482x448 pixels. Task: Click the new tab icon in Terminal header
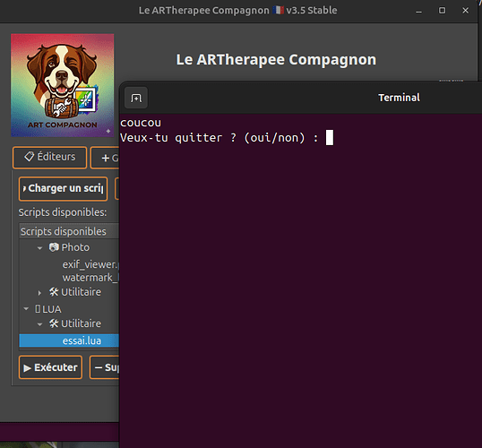(x=136, y=98)
